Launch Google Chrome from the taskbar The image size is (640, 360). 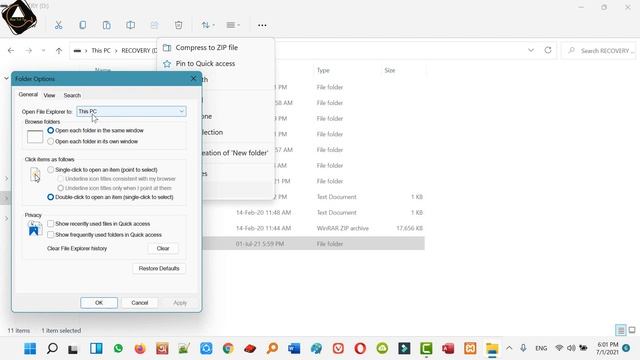tap(228, 349)
